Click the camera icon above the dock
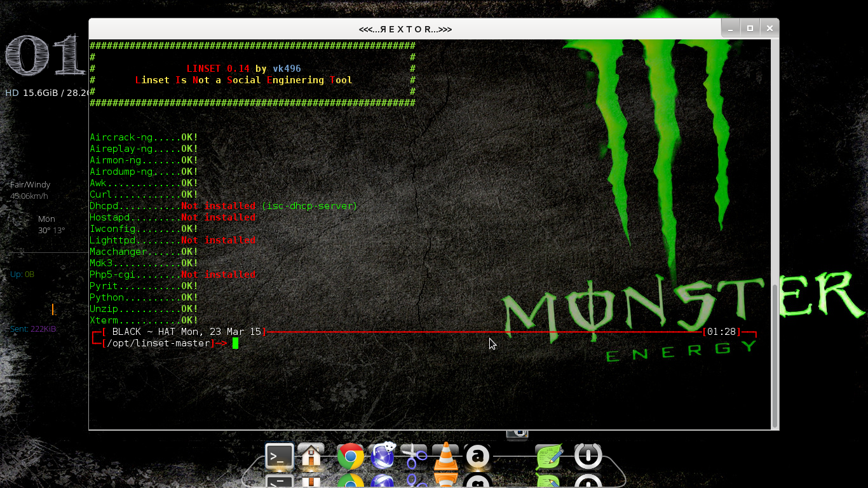 (x=518, y=434)
